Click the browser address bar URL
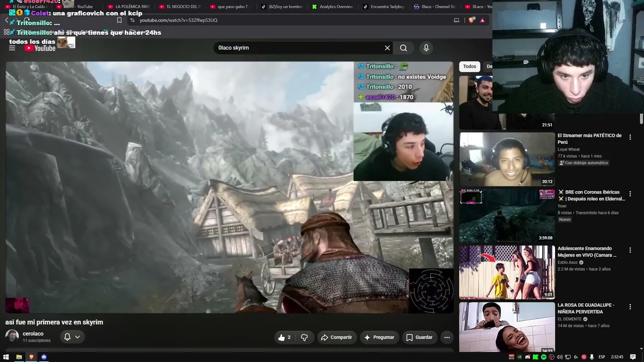 (x=179, y=20)
